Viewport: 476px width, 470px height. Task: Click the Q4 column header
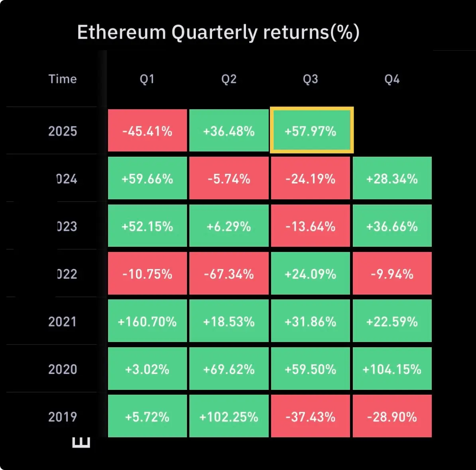pos(392,79)
